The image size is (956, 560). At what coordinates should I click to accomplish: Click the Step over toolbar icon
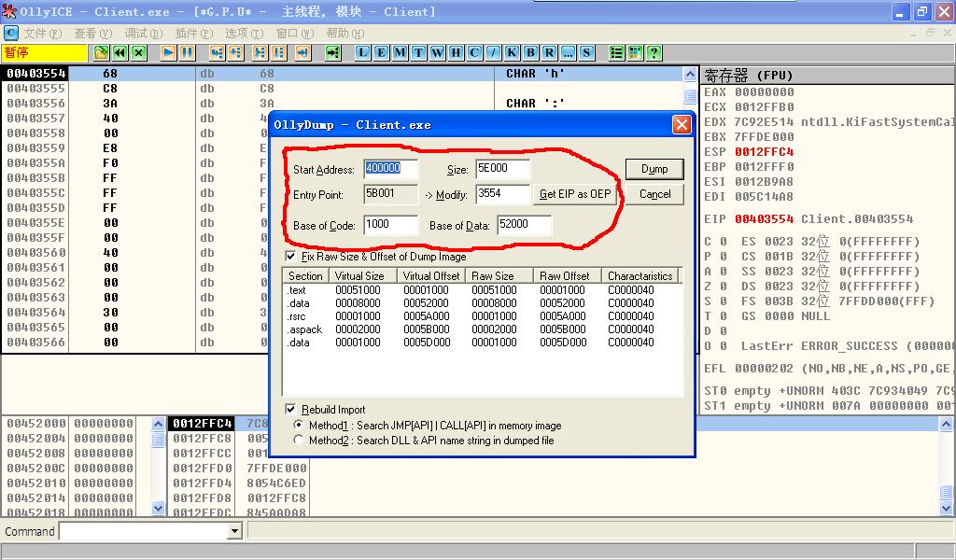[235, 52]
